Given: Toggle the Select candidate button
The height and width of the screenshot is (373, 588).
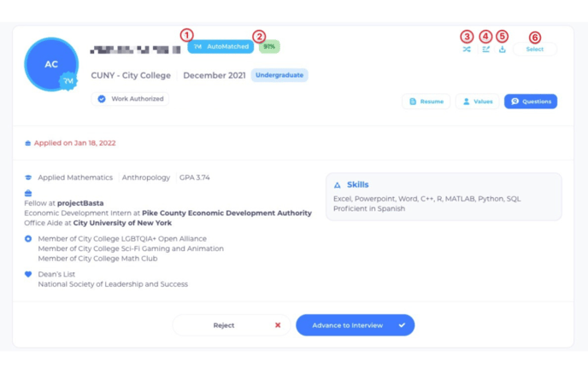Looking at the screenshot, I should click(x=534, y=50).
